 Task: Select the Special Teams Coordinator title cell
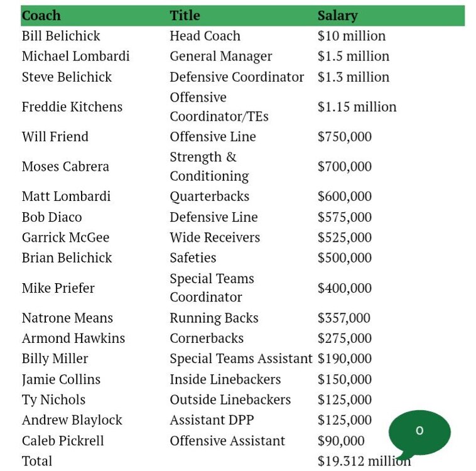(212, 288)
